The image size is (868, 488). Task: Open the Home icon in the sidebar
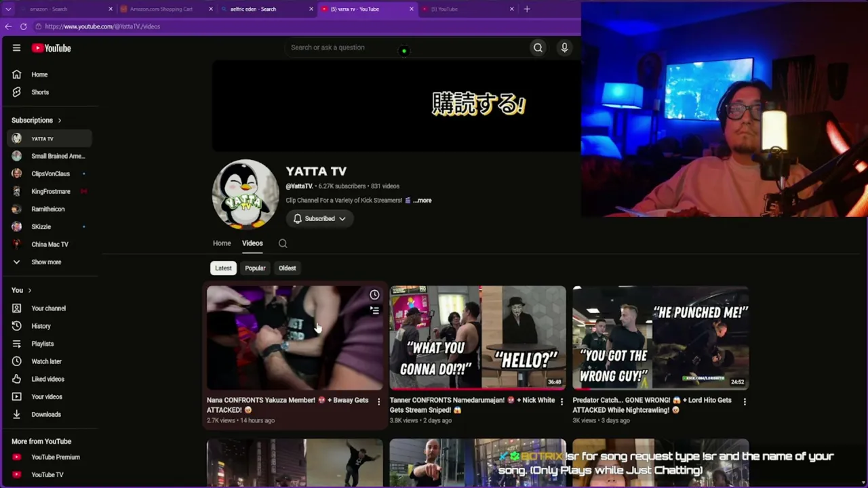16,75
